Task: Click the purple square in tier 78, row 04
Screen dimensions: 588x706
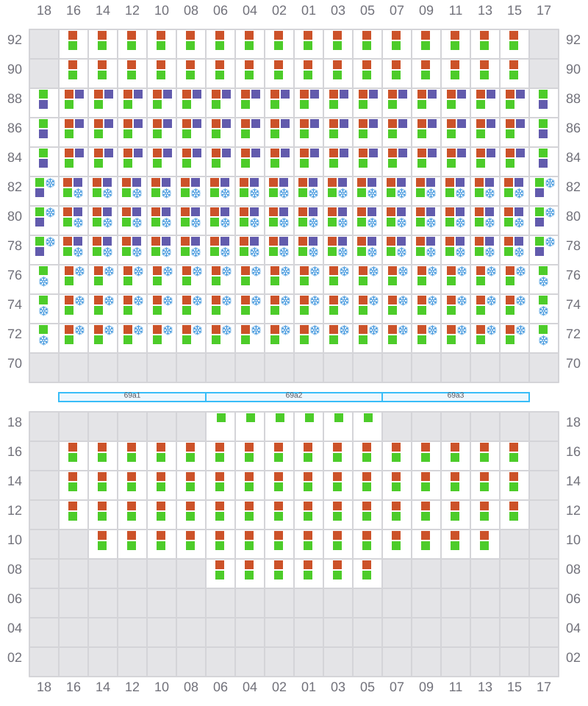Action: point(254,241)
